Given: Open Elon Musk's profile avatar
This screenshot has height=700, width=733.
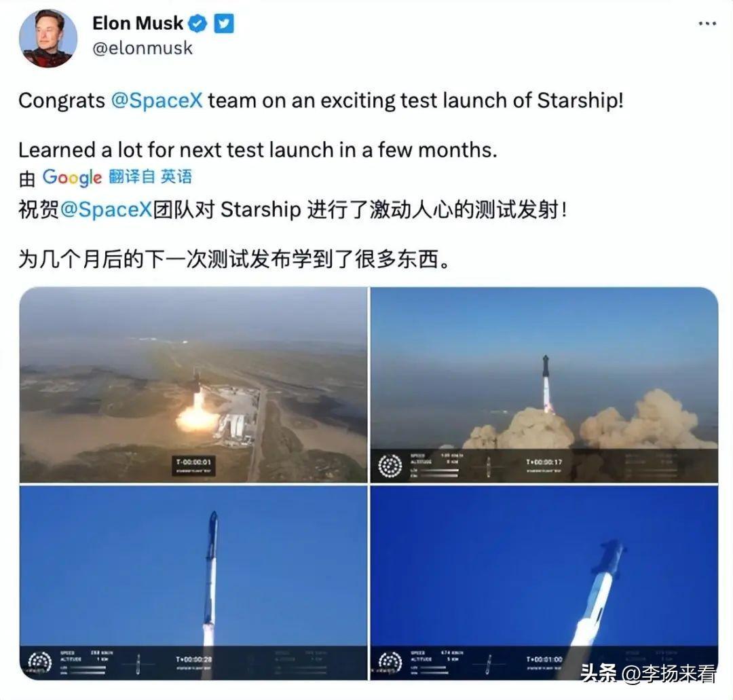Looking at the screenshot, I should (x=48, y=38).
